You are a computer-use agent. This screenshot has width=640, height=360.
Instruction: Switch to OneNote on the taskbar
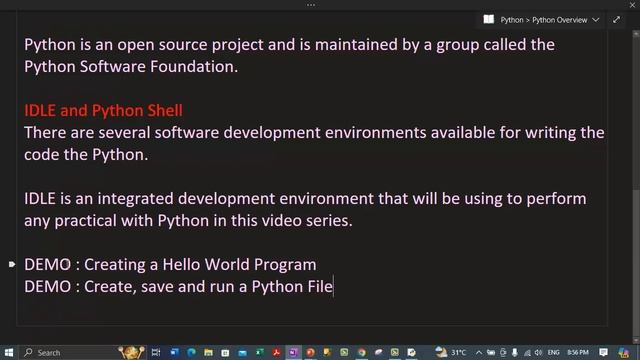tap(293, 352)
